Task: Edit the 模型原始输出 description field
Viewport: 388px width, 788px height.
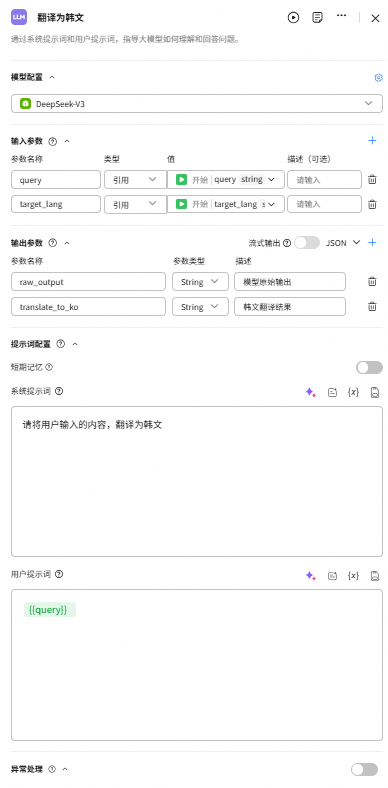Action: (290, 282)
